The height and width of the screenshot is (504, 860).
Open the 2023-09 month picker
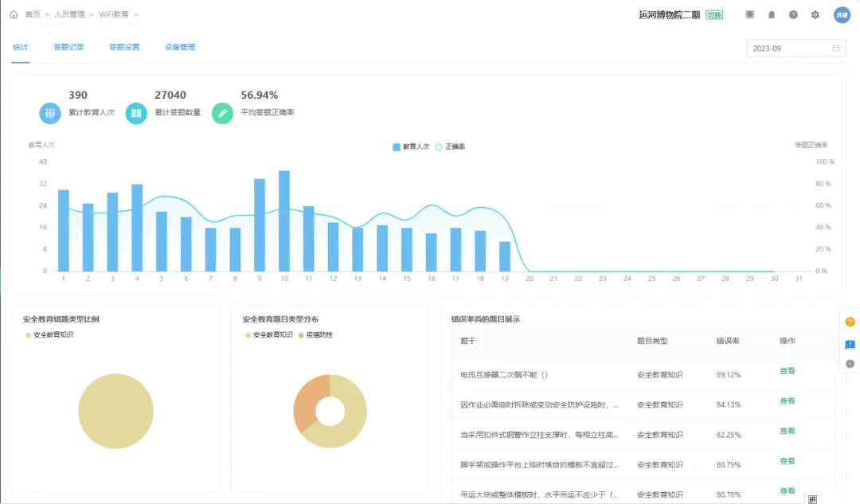point(795,49)
